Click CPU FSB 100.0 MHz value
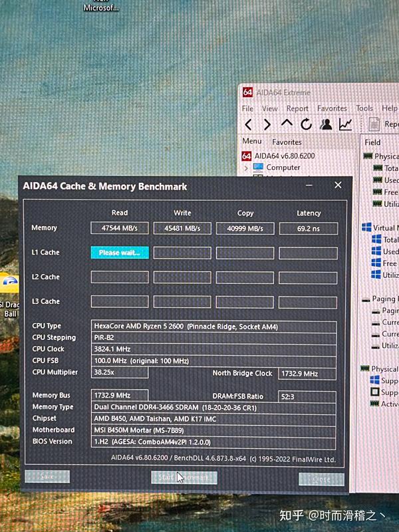This screenshot has height=532, width=399. [x=213, y=360]
